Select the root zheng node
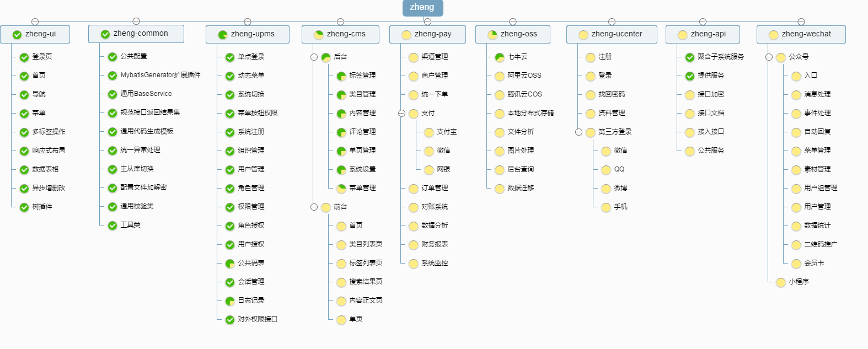 (422, 8)
